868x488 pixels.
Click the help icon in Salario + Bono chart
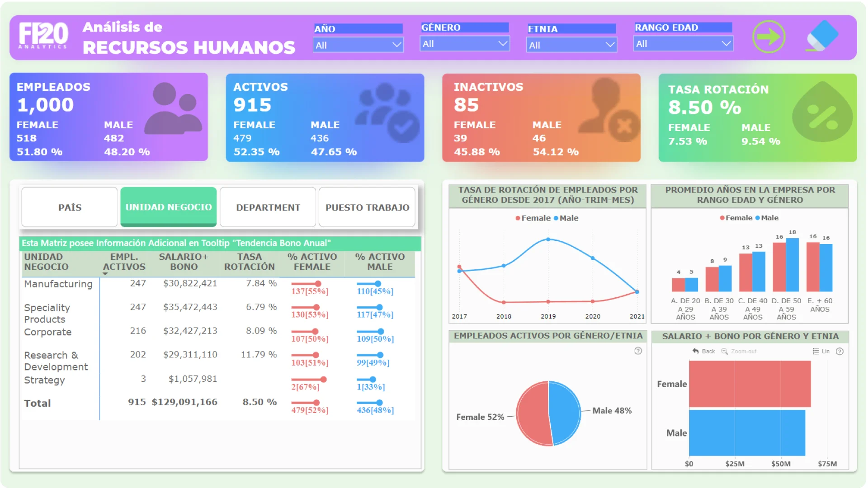840,352
